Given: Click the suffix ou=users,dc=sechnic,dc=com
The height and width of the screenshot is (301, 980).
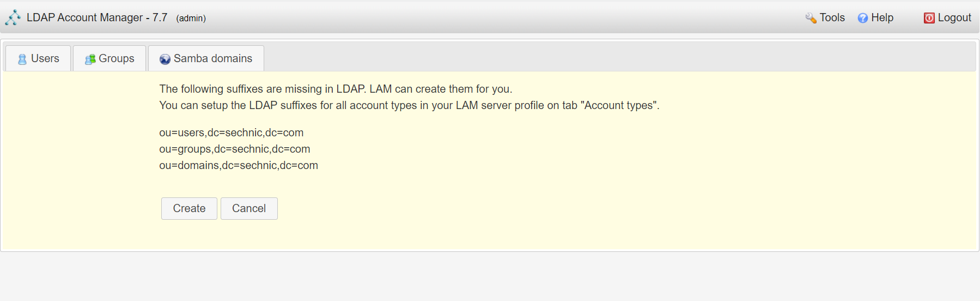Looking at the screenshot, I should [232, 133].
